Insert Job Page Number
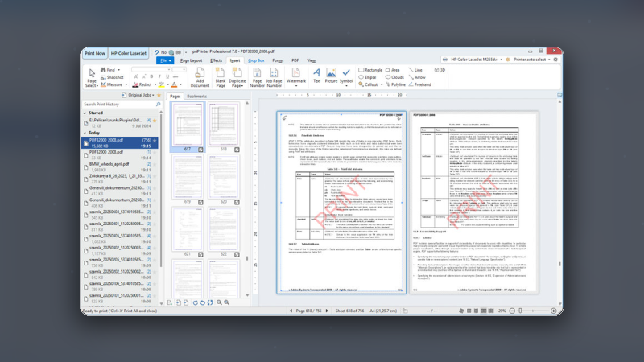This screenshot has width=644, height=362. click(x=274, y=77)
